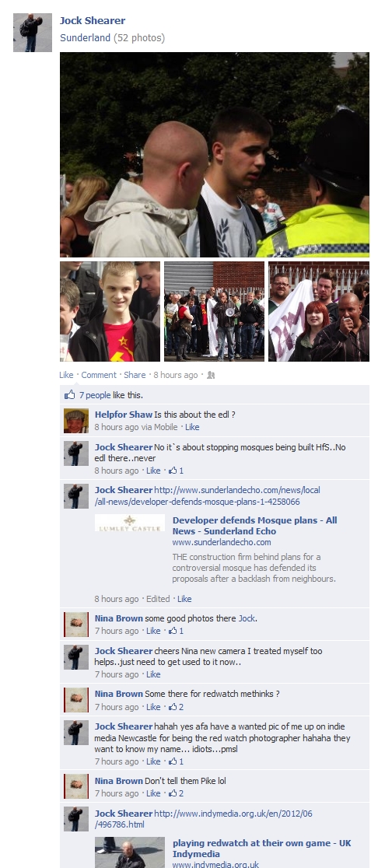Image resolution: width=371 pixels, height=868 pixels.
Task: Open the photo of man with megaphone
Action: 215,312
